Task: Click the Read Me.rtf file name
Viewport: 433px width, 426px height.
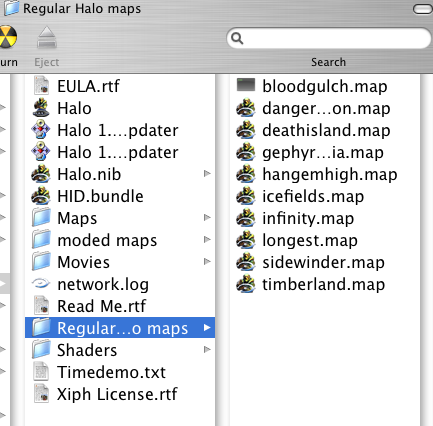Action: [102, 306]
